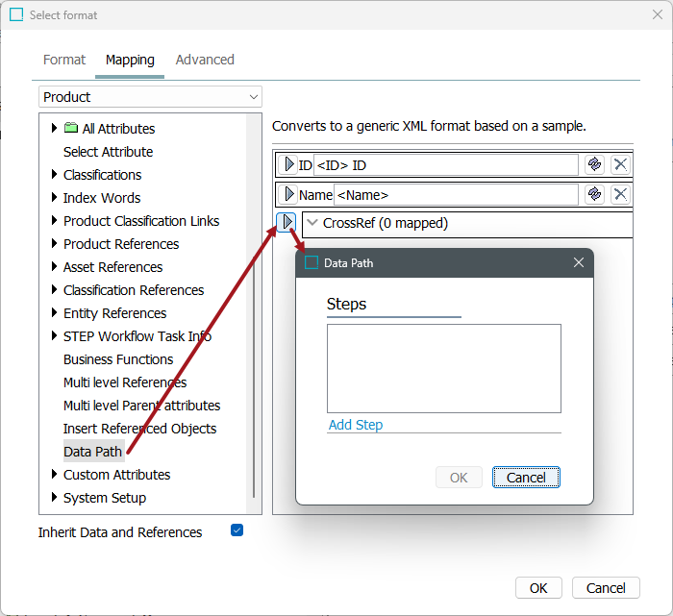Select Multi level References item
673x616 pixels.
click(x=125, y=382)
